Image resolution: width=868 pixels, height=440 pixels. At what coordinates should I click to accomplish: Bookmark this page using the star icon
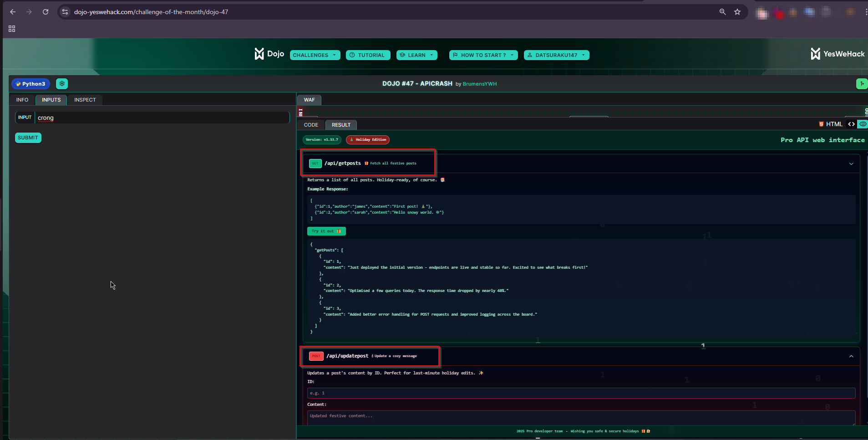737,12
